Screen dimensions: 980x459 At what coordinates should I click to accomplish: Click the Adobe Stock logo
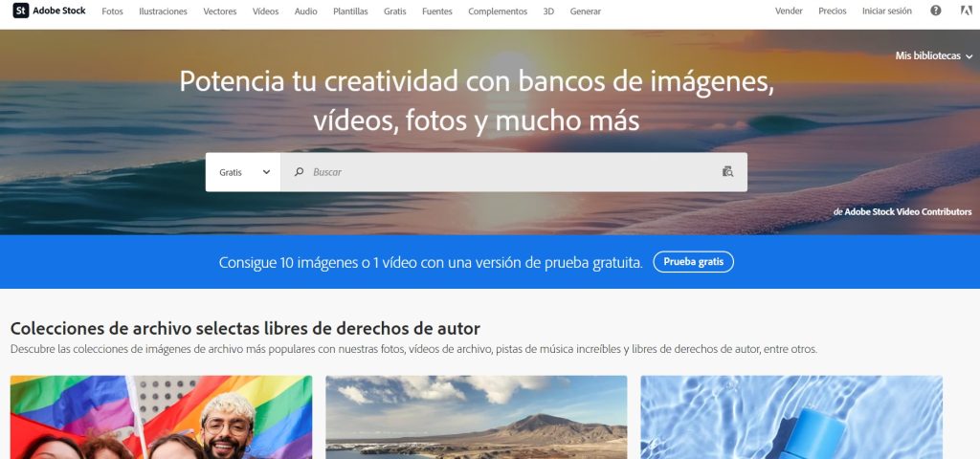coord(50,11)
